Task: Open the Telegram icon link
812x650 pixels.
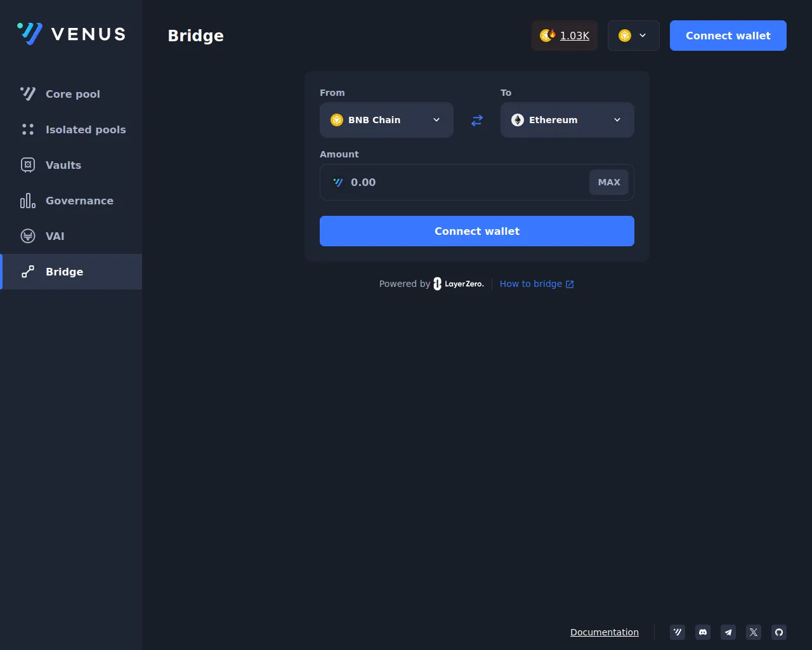Action: [x=728, y=632]
